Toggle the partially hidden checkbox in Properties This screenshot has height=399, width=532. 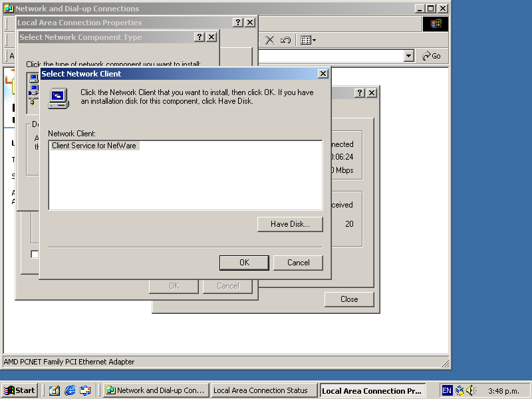(x=35, y=254)
